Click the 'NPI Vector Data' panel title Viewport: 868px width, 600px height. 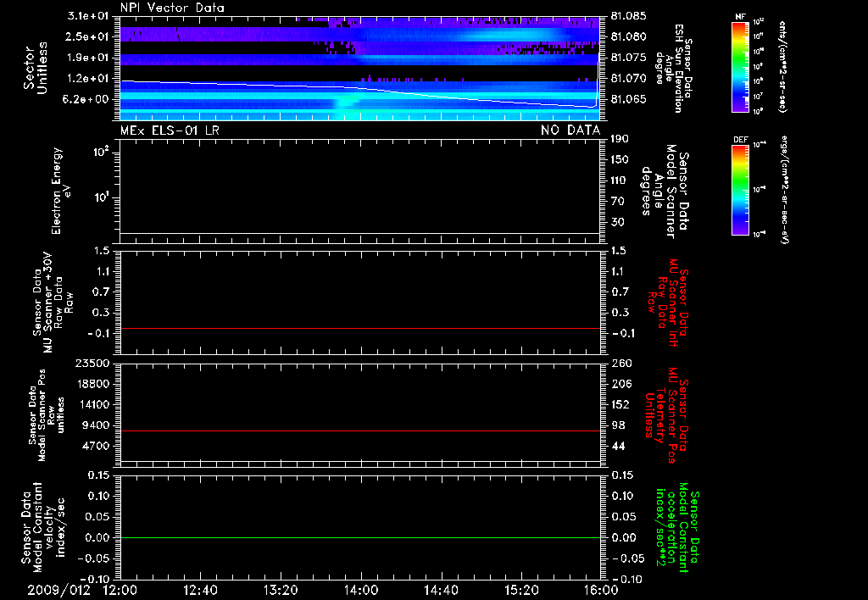(x=172, y=8)
